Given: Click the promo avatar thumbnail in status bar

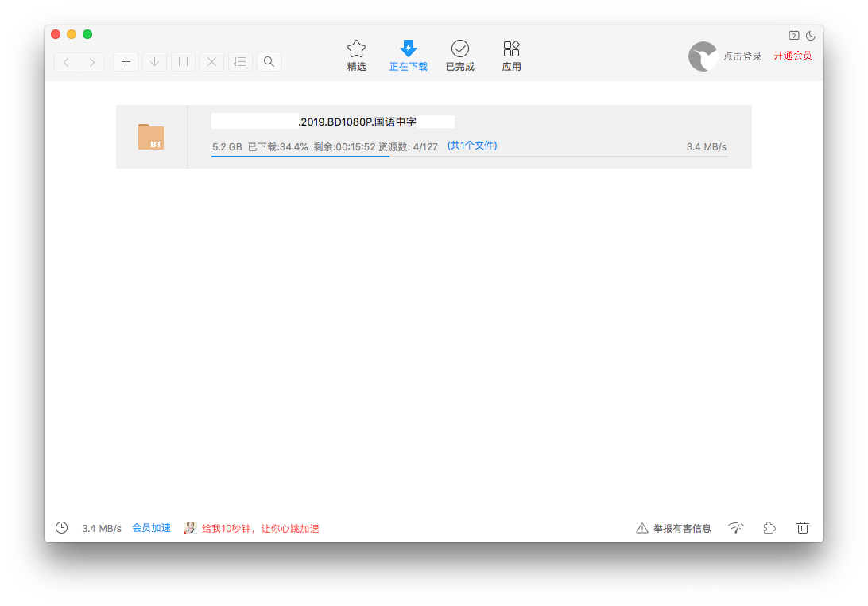Looking at the screenshot, I should 191,528.
